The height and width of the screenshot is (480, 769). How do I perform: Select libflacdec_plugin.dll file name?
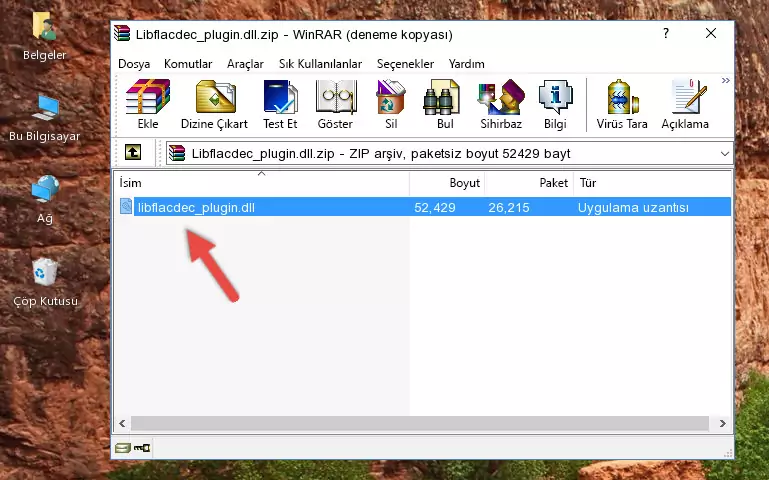196,207
